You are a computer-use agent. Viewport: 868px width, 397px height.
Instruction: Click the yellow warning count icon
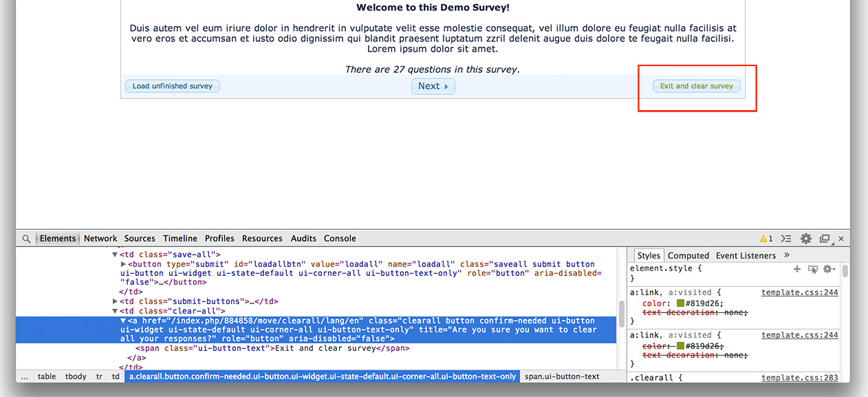coord(766,239)
